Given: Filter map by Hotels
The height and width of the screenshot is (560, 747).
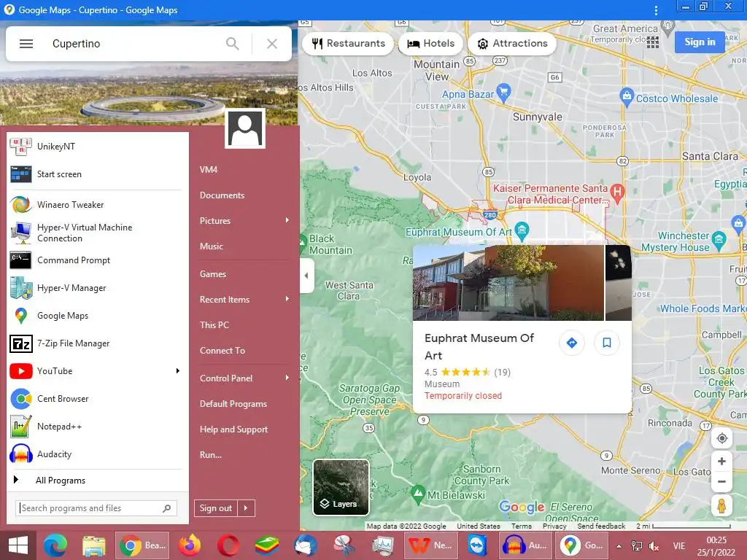Looking at the screenshot, I should pos(430,43).
